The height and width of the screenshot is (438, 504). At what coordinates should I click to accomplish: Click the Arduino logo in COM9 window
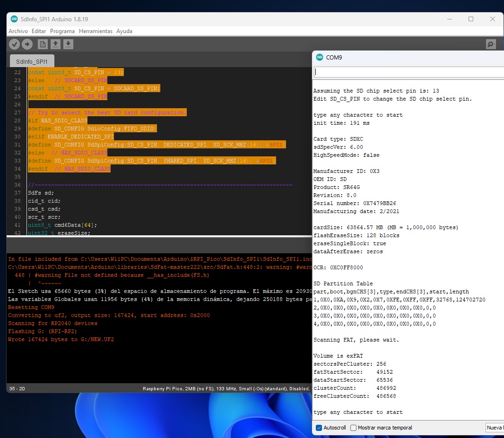pyautogui.click(x=320, y=57)
